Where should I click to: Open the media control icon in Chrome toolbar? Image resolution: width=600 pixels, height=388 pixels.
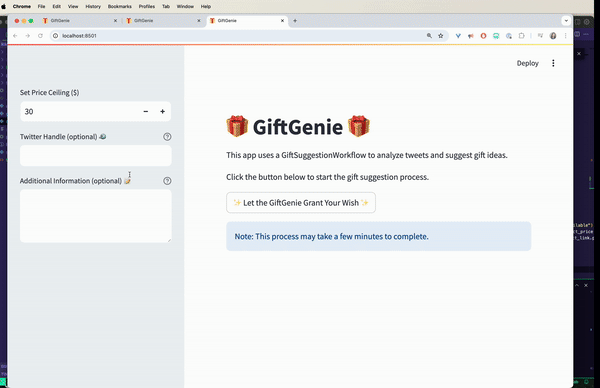point(540,36)
